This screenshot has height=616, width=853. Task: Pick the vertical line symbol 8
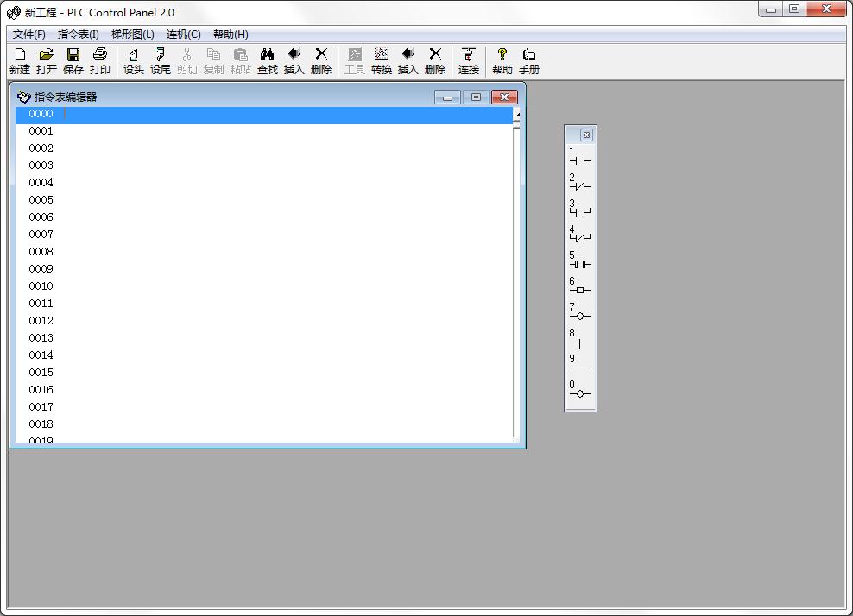point(580,339)
